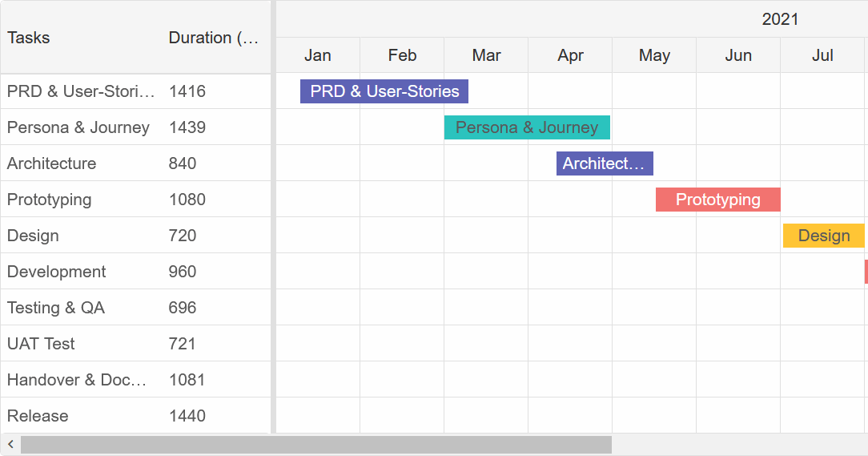The height and width of the screenshot is (456, 868).
Task: Sort by the Duration column header
Action: coord(213,38)
